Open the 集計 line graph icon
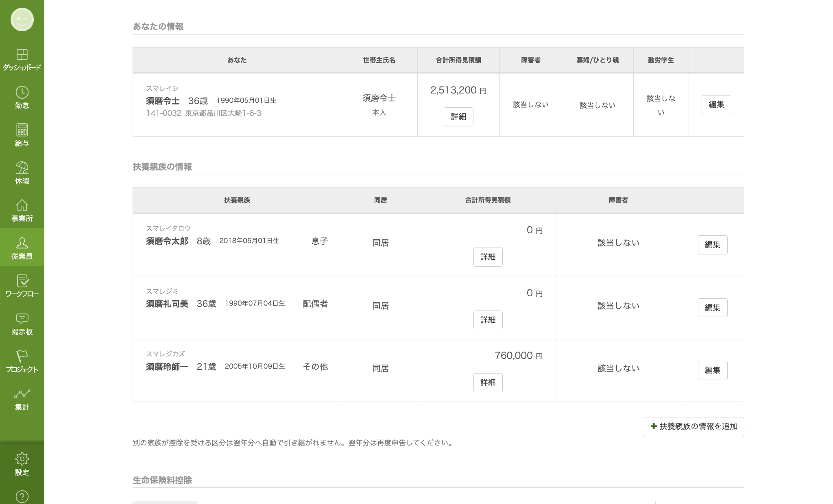 (x=22, y=394)
